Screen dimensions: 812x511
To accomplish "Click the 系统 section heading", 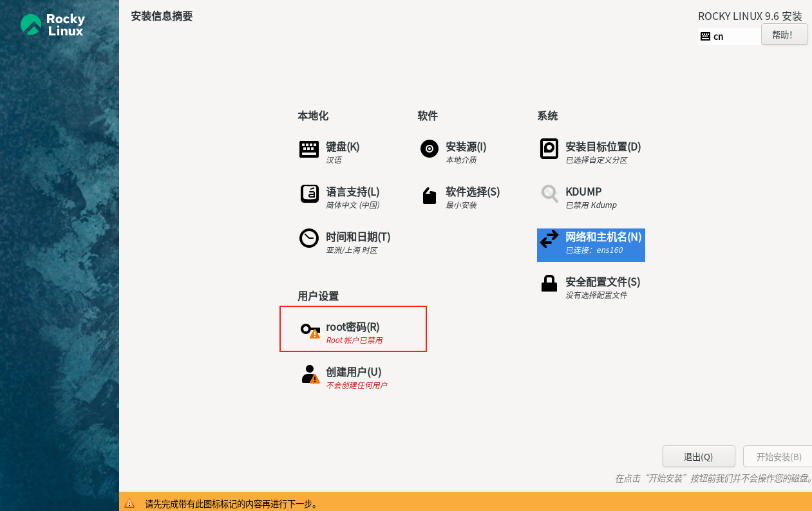I will [x=547, y=116].
